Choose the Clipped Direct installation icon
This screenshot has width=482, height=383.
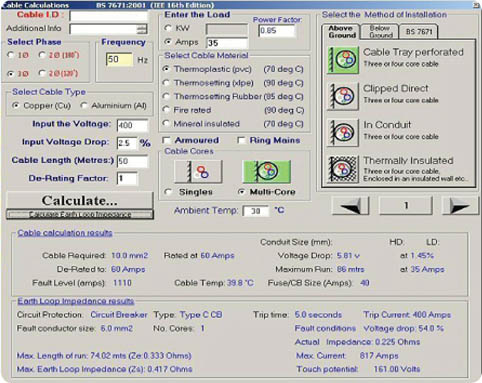click(x=343, y=96)
